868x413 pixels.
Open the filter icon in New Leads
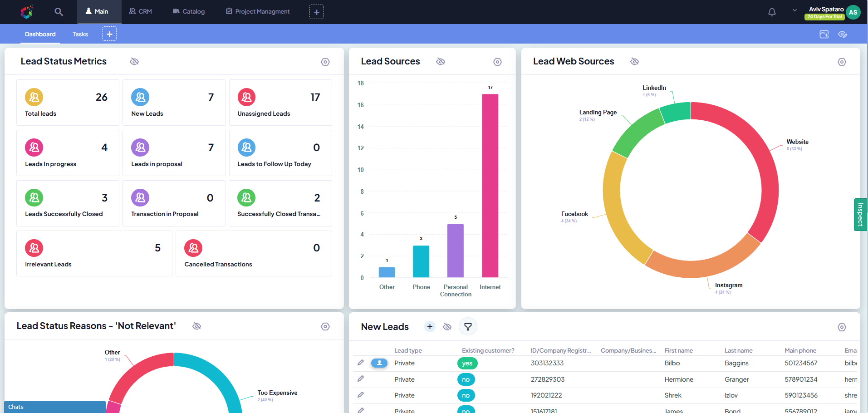click(x=468, y=326)
